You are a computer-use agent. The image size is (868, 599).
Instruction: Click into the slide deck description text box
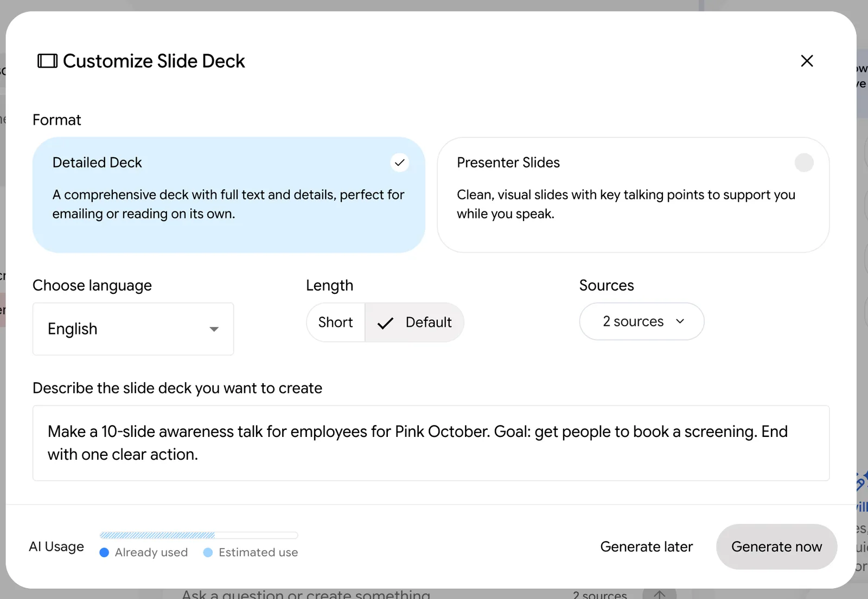pyautogui.click(x=431, y=443)
